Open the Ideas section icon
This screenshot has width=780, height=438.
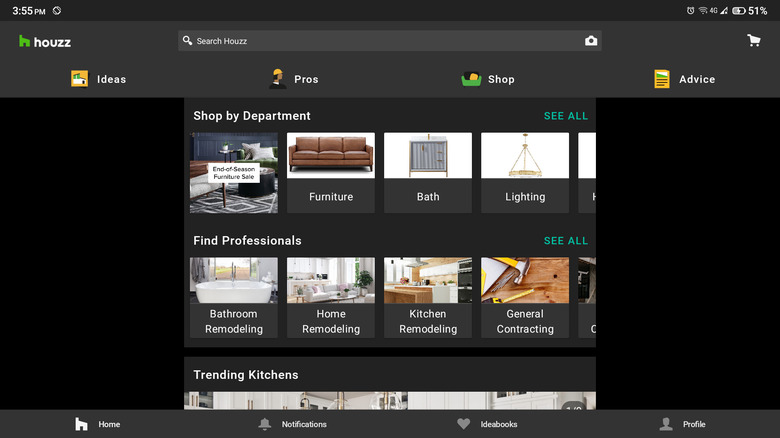click(80, 79)
